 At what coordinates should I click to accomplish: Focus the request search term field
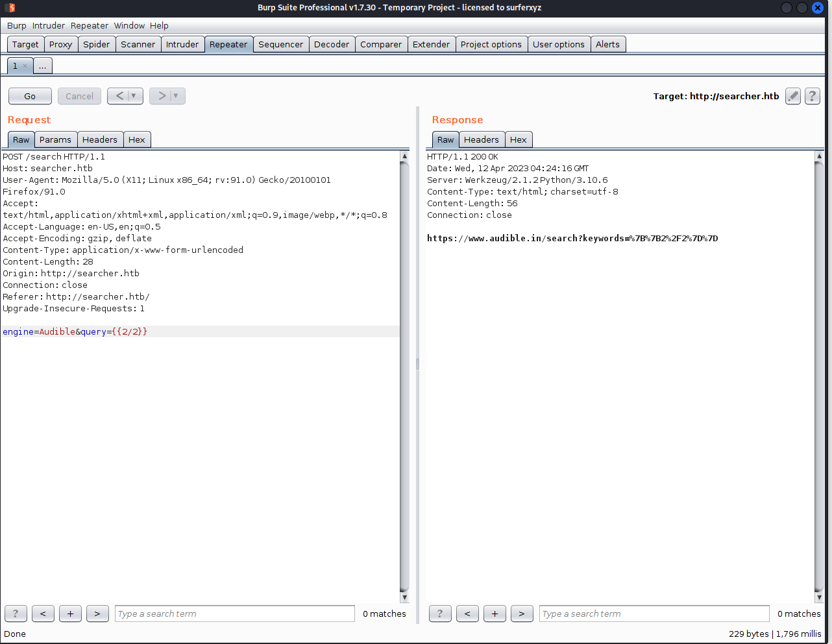235,614
